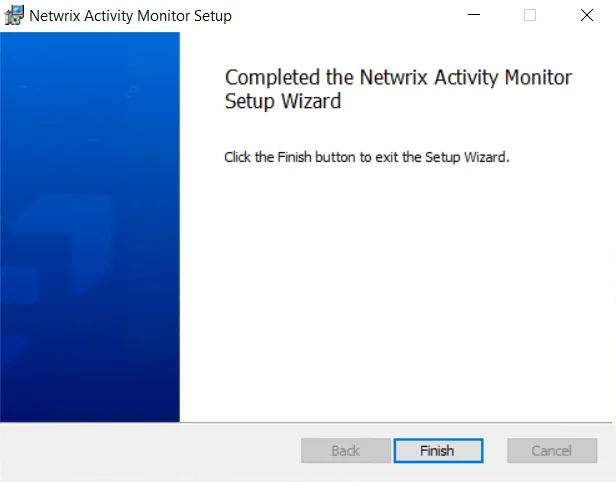The image size is (616, 482).
Task: Click the disabled Cancel button
Action: coord(552,451)
